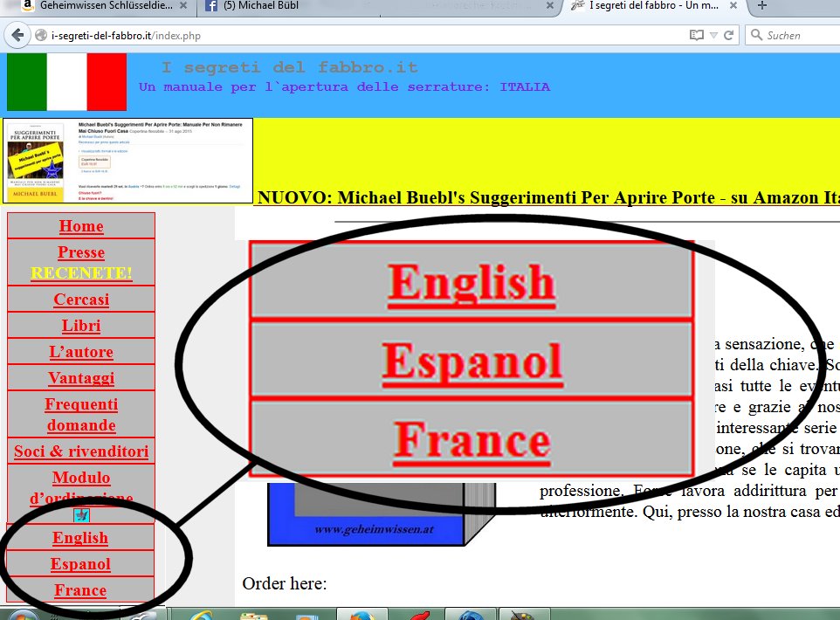Reload the page with the refresh icon

coord(728,36)
